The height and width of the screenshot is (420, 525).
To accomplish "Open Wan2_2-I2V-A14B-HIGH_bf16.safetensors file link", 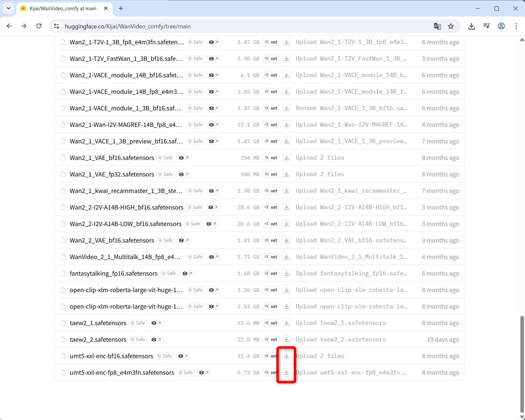I will 126,207.
